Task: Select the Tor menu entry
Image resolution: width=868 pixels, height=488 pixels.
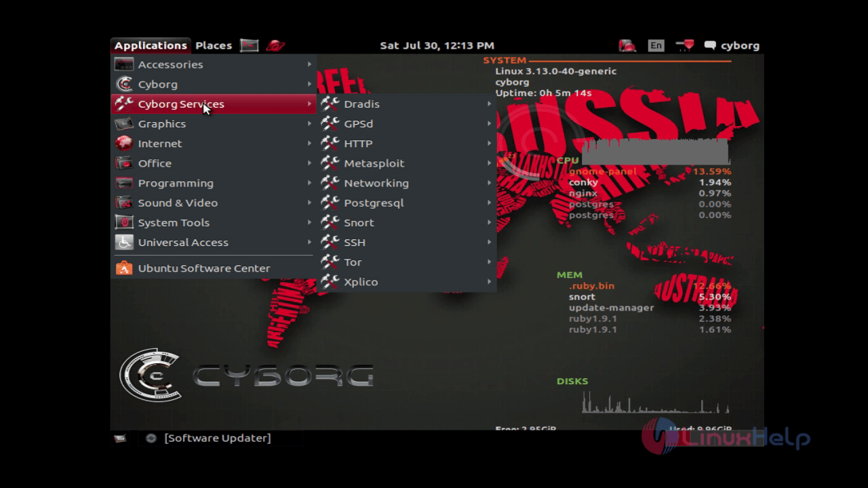Action: (407, 262)
